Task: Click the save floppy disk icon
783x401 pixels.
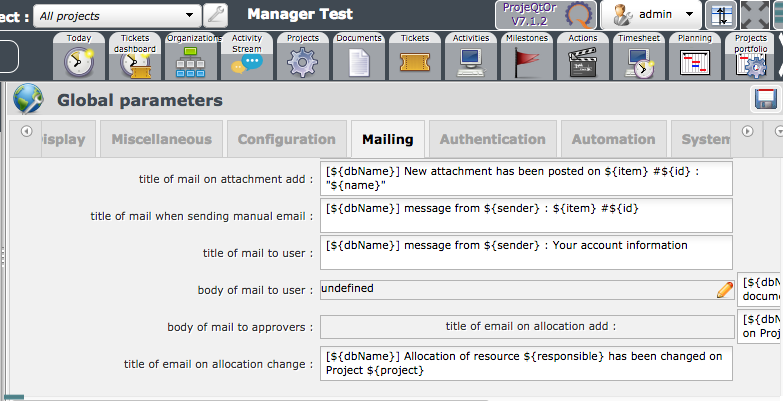Action: (x=766, y=99)
